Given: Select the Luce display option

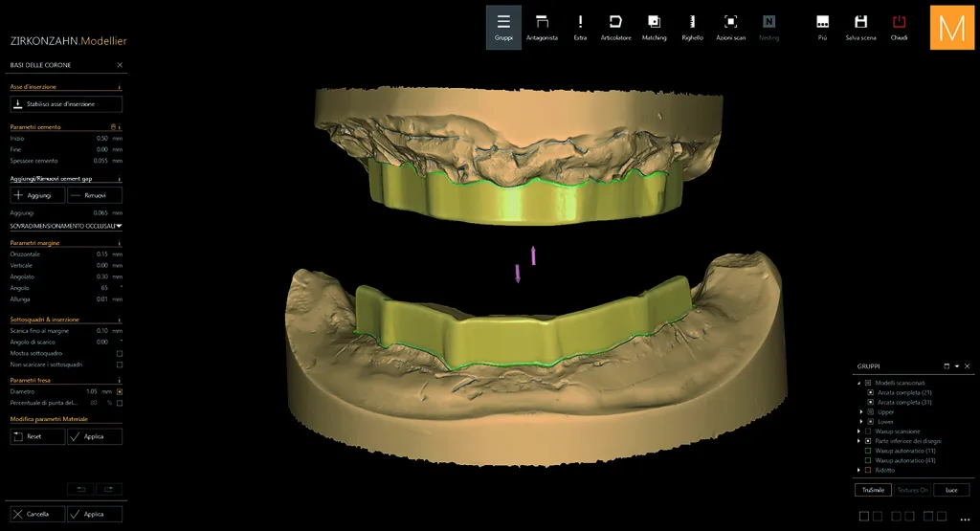Looking at the screenshot, I should [x=951, y=490].
